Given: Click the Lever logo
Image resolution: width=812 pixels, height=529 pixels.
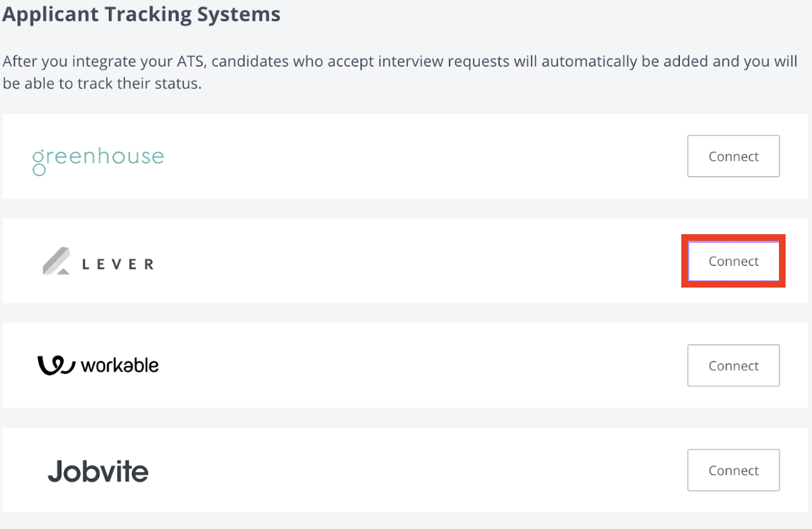Looking at the screenshot, I should click(98, 261).
